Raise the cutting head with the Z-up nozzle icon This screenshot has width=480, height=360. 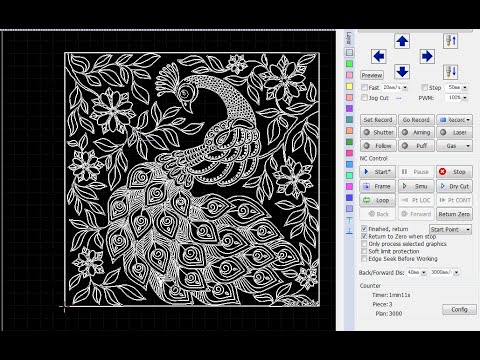pos(451,41)
